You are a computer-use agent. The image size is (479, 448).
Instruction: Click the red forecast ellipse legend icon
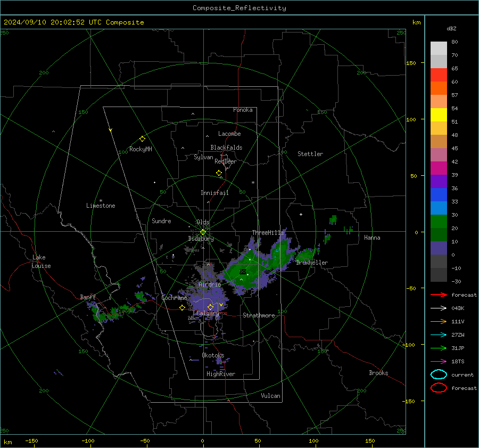tap(439, 388)
